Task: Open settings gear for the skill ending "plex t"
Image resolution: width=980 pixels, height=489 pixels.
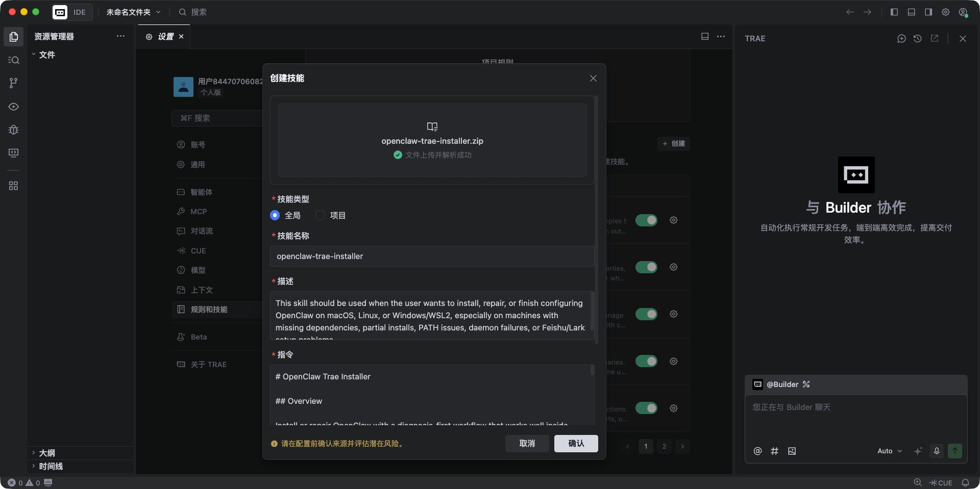Action: 674,220
